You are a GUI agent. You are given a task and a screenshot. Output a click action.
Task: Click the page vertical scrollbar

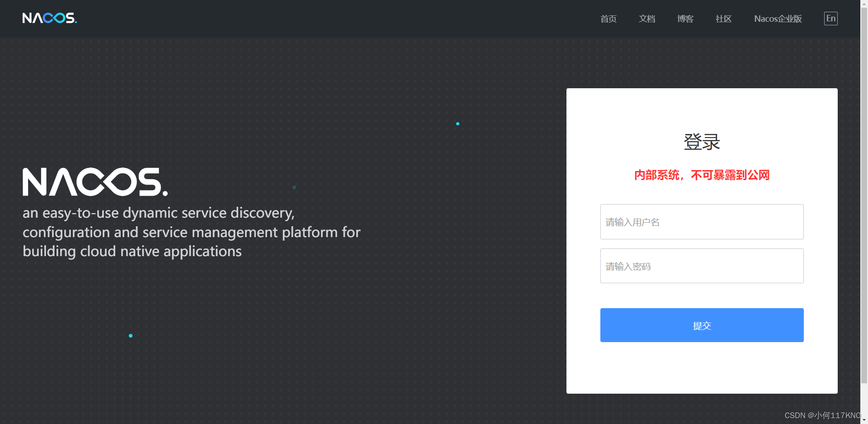[x=864, y=195]
